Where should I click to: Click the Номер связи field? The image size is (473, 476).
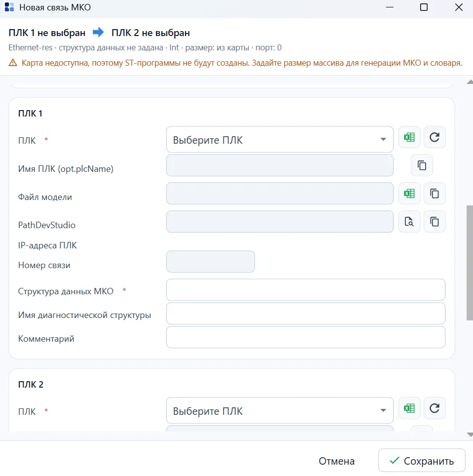[x=210, y=262]
